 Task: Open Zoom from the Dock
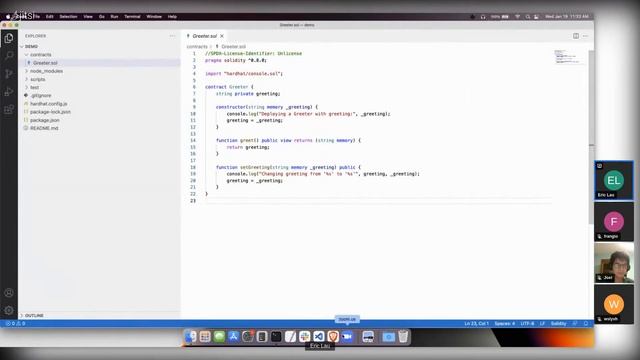pos(347,336)
